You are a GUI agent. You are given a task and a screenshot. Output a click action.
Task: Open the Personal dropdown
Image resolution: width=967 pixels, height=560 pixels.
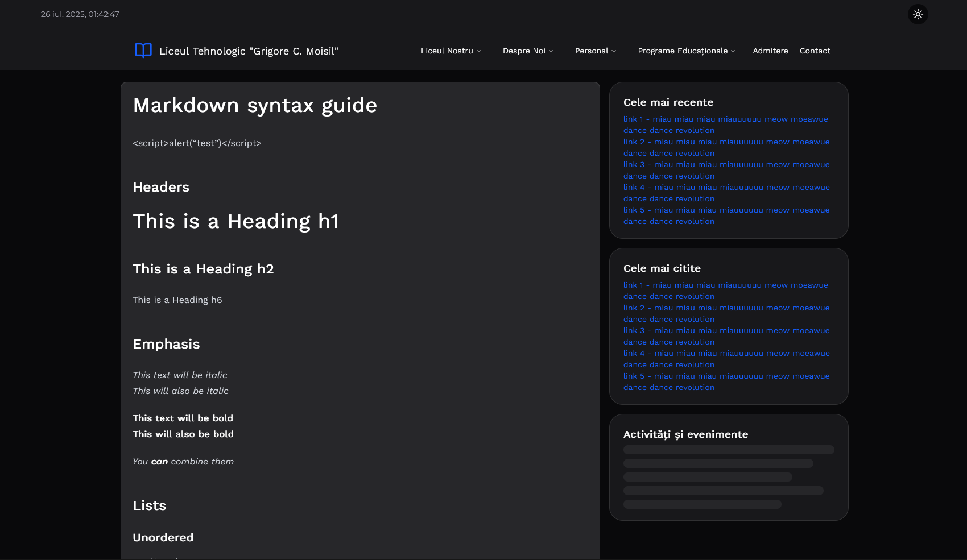click(x=596, y=51)
